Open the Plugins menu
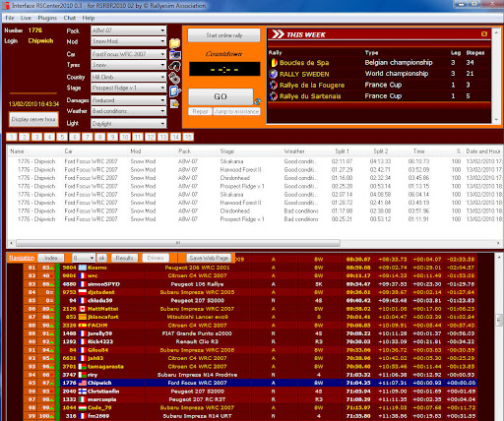The height and width of the screenshot is (421, 504). coord(47,18)
